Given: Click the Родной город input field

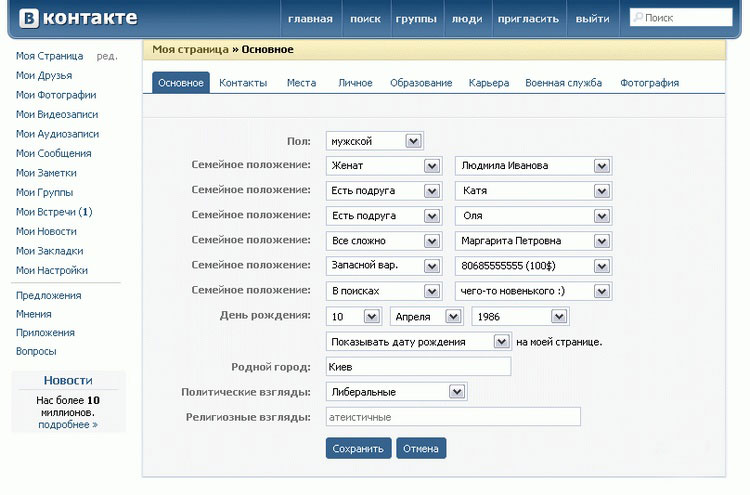Looking at the screenshot, I should (418, 367).
